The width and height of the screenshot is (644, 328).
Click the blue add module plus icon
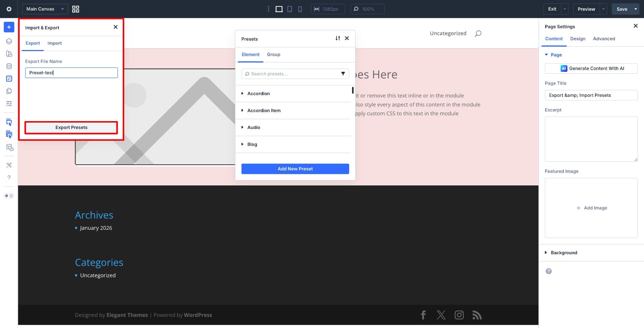click(9, 27)
